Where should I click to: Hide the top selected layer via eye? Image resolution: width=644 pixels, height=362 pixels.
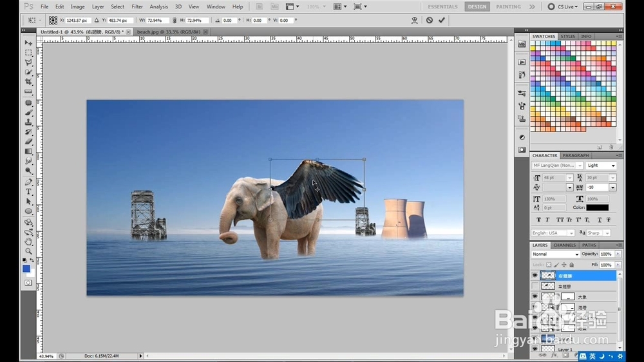pyautogui.click(x=535, y=276)
